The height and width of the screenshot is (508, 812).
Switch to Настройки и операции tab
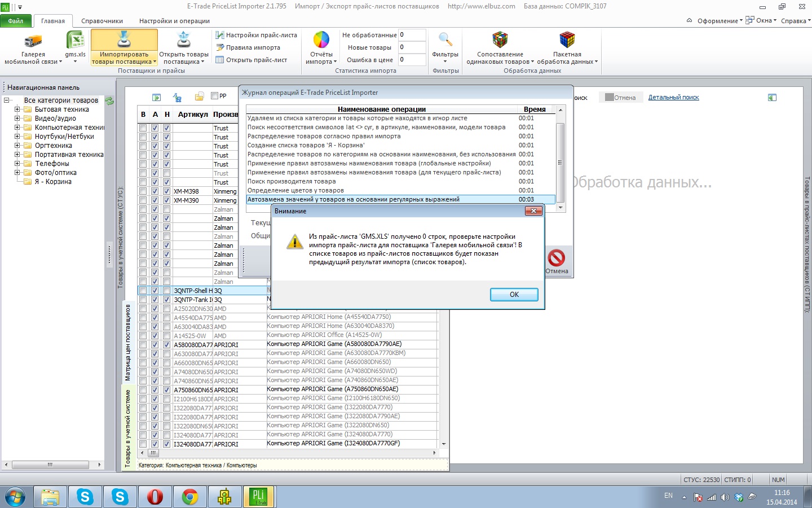(174, 21)
